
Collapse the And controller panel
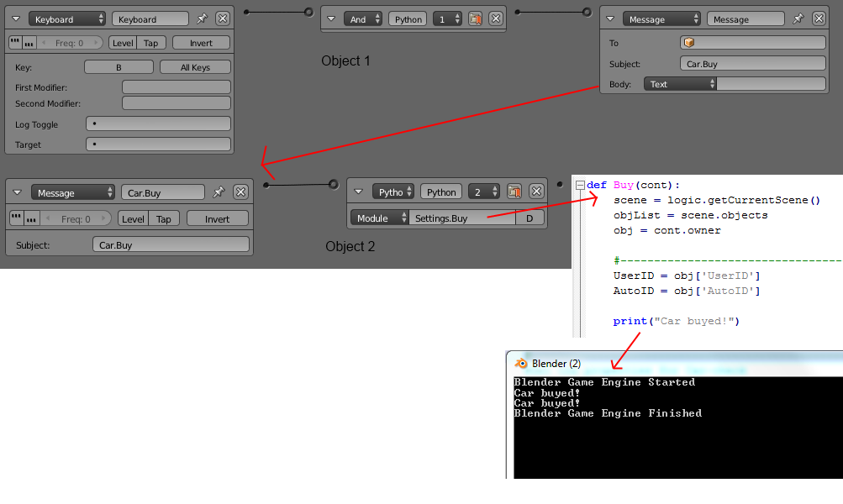click(x=331, y=18)
